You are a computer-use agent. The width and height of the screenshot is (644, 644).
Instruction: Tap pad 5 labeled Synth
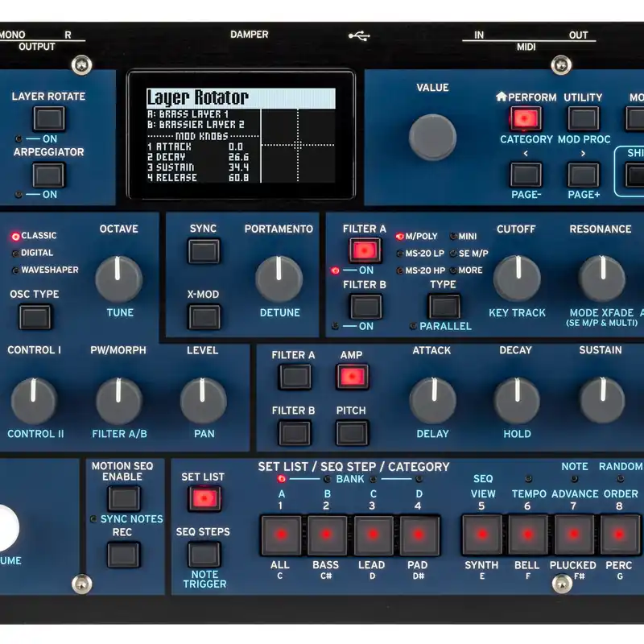point(481,535)
